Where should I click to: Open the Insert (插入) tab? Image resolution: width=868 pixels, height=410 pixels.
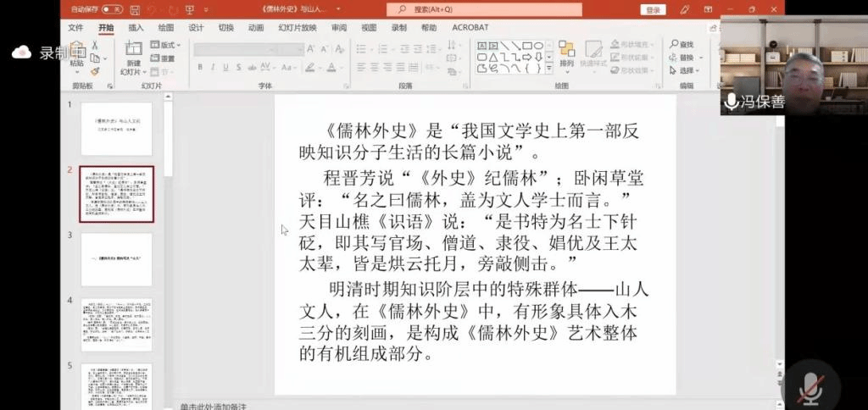pos(136,27)
